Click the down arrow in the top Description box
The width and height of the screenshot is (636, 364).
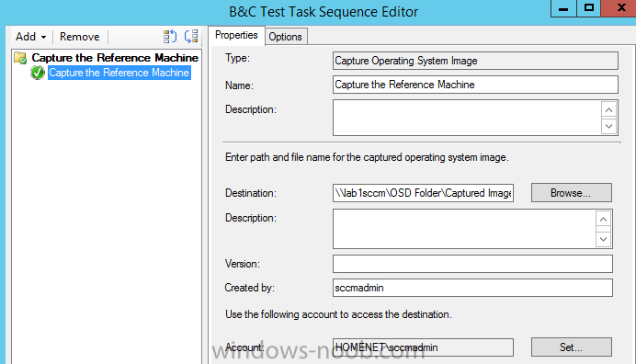(608, 126)
